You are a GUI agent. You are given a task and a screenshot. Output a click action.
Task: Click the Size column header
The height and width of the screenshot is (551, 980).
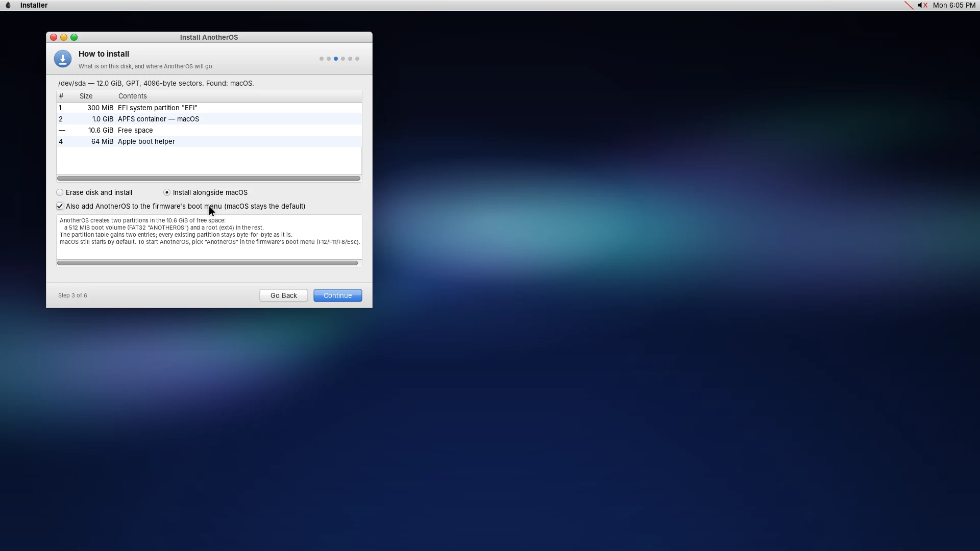(86, 96)
